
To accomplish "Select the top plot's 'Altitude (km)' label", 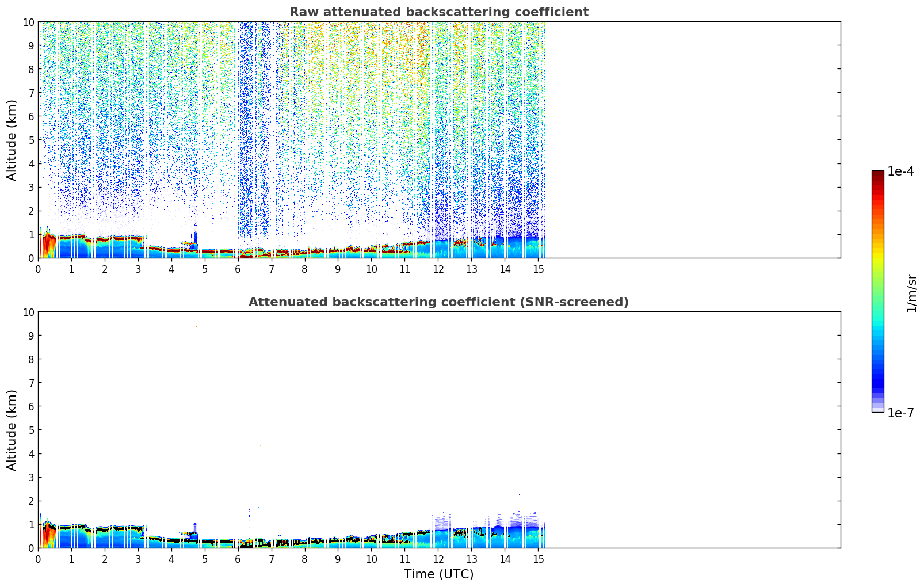I will pos(12,140).
